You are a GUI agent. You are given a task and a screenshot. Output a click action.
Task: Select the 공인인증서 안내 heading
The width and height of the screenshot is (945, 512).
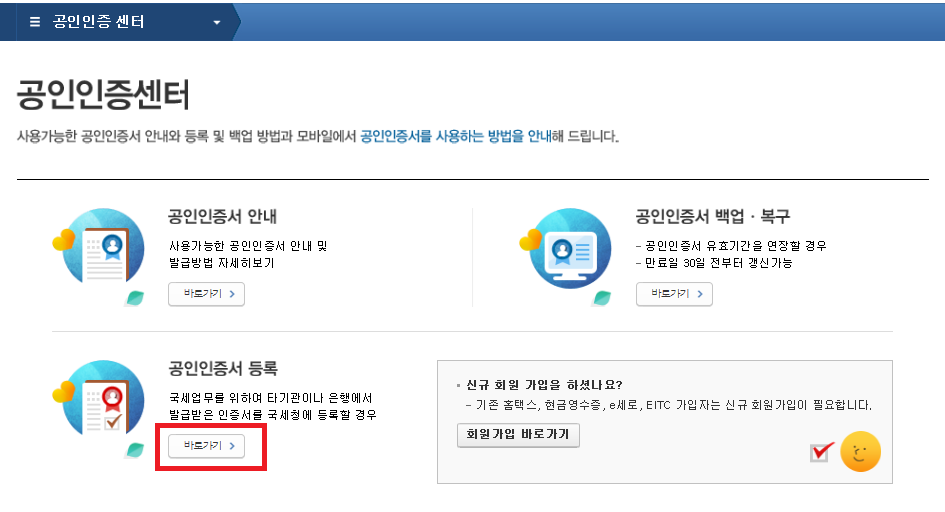(x=222, y=216)
